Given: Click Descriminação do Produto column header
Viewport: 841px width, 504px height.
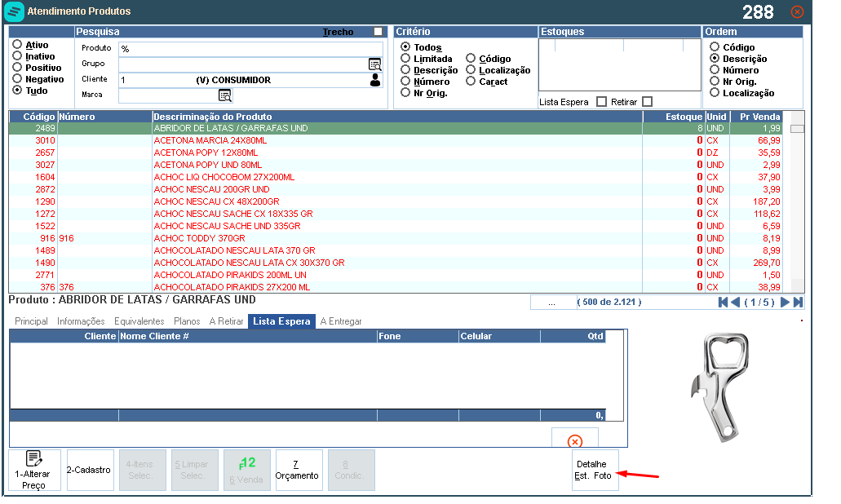Looking at the screenshot, I should 397,117.
